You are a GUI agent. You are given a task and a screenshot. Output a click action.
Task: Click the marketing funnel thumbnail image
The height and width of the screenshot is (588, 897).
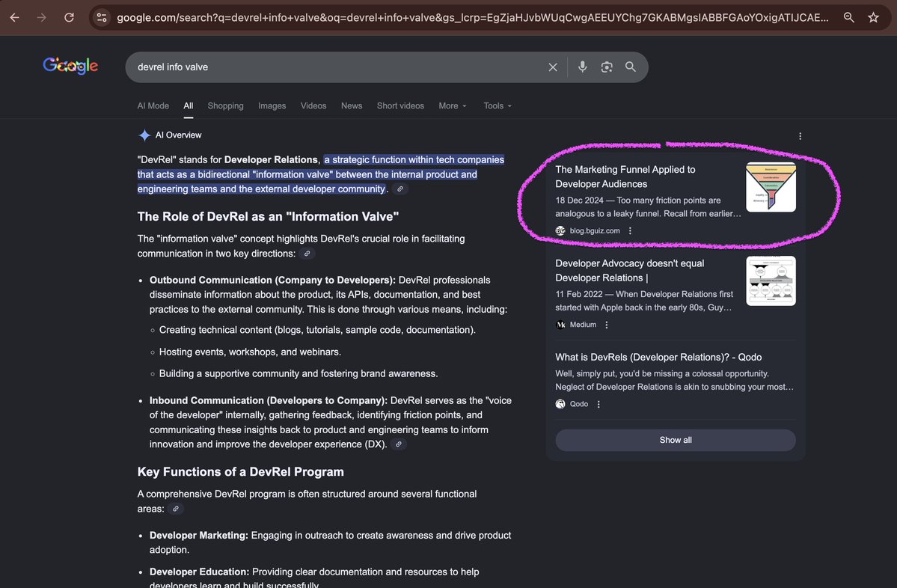click(x=771, y=187)
